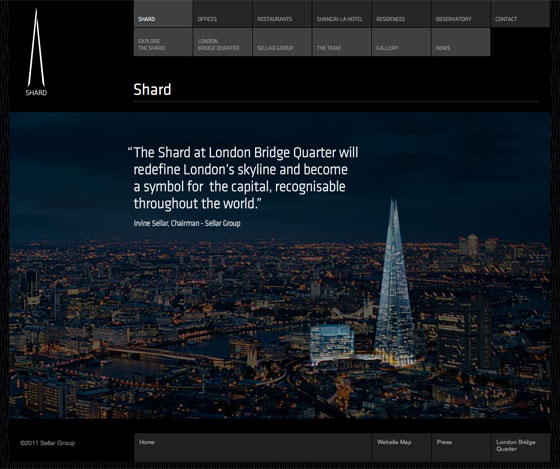The image size is (560, 469).
Task: Open The Team page
Action: coord(342,42)
